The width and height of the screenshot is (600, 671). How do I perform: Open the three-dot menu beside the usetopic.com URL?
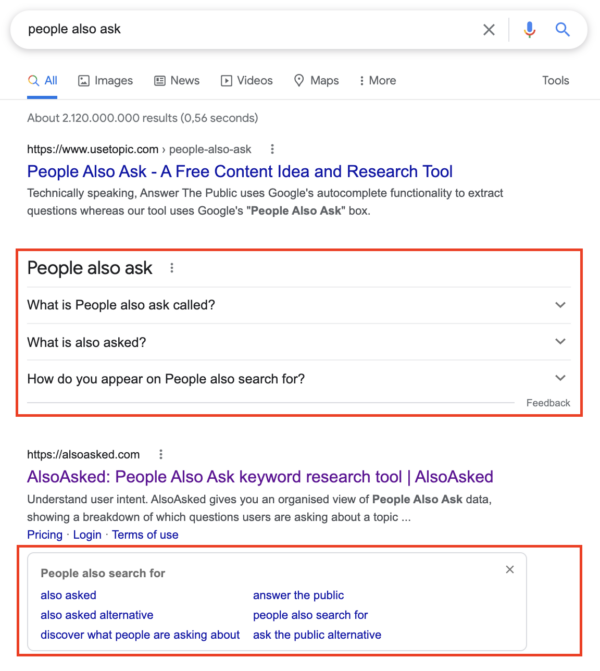(x=272, y=149)
